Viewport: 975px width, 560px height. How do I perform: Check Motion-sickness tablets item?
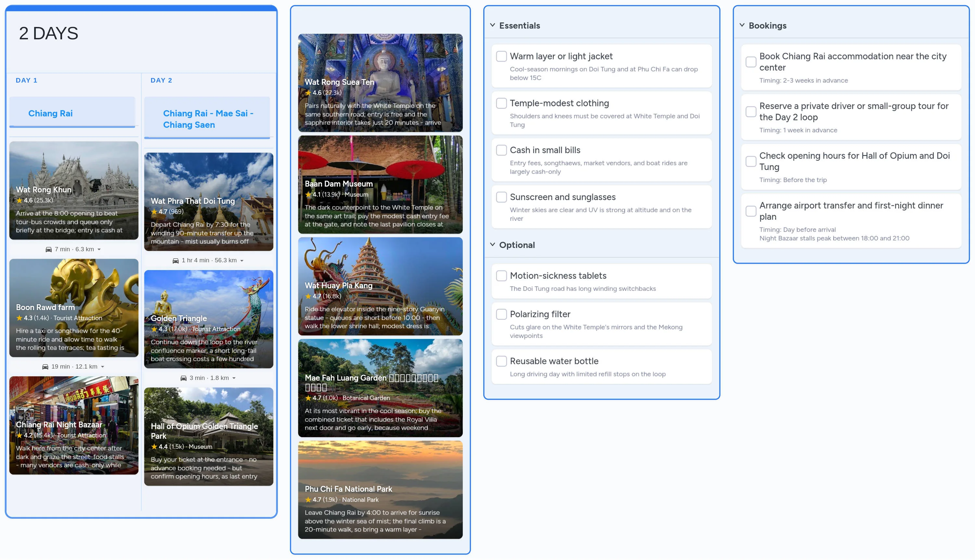pyautogui.click(x=501, y=276)
